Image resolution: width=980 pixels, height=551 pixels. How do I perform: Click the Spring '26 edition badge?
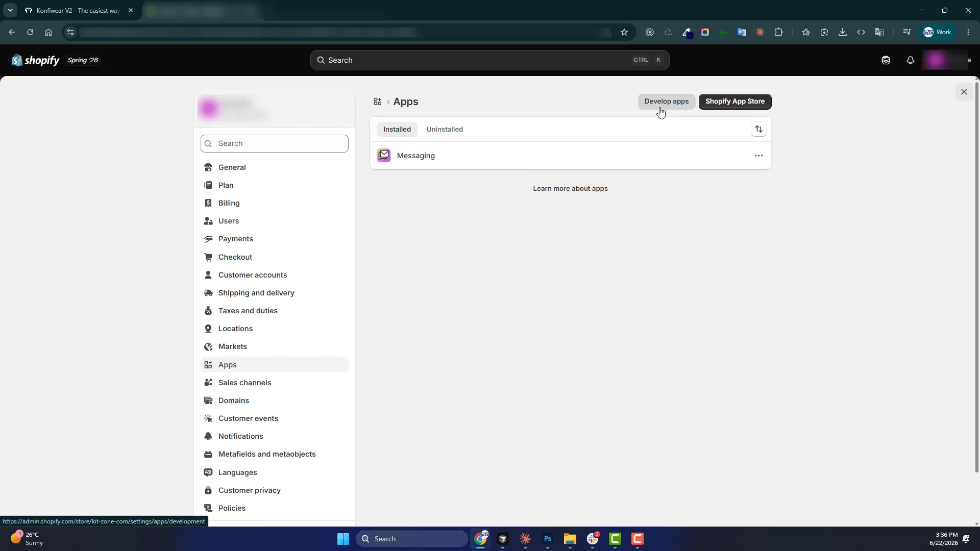click(83, 60)
